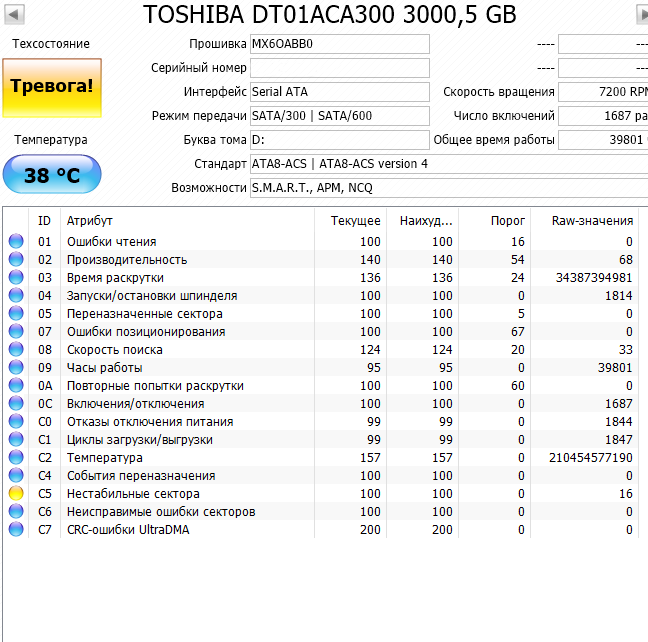
Task: Click status icon of Переназначенные сектора row
Action: pos(16,313)
